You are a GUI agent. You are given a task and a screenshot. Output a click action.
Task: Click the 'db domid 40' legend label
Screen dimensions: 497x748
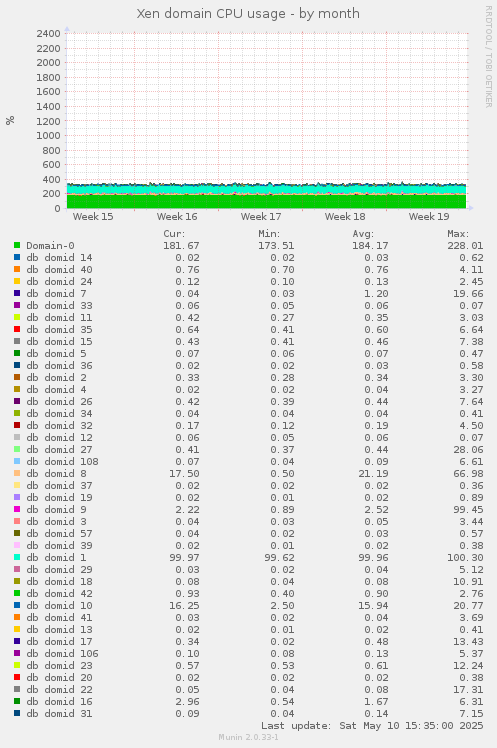pyautogui.click(x=59, y=270)
